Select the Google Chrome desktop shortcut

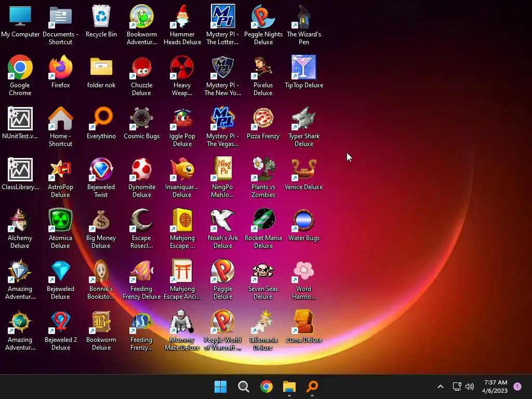[20, 67]
